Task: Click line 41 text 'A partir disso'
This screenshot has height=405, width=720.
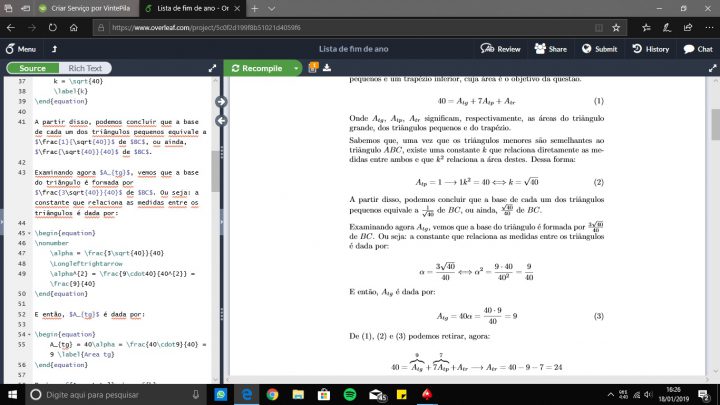Action: pyautogui.click(x=61, y=122)
